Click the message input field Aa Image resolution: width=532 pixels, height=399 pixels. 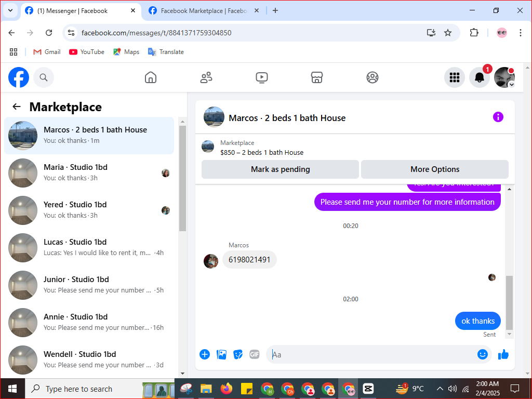pyautogui.click(x=371, y=354)
